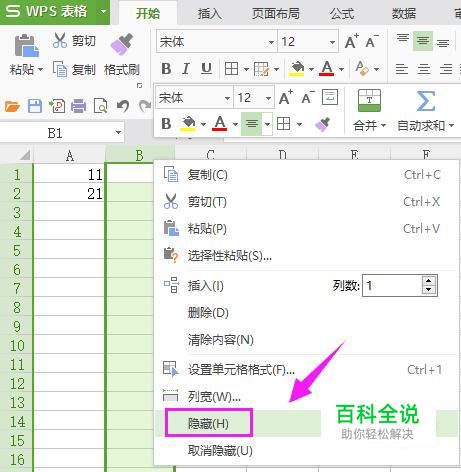Open ribbon font name dropdown
This screenshot has width=461, height=472.
point(271,42)
